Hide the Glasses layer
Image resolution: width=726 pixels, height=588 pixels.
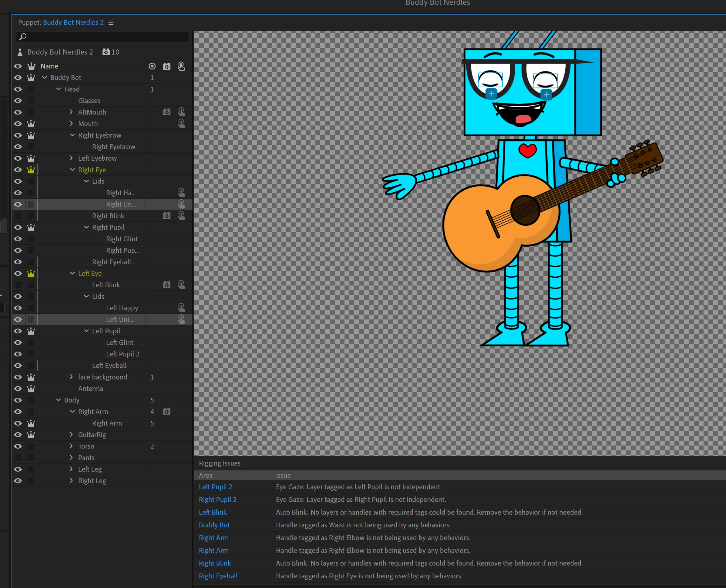point(18,101)
